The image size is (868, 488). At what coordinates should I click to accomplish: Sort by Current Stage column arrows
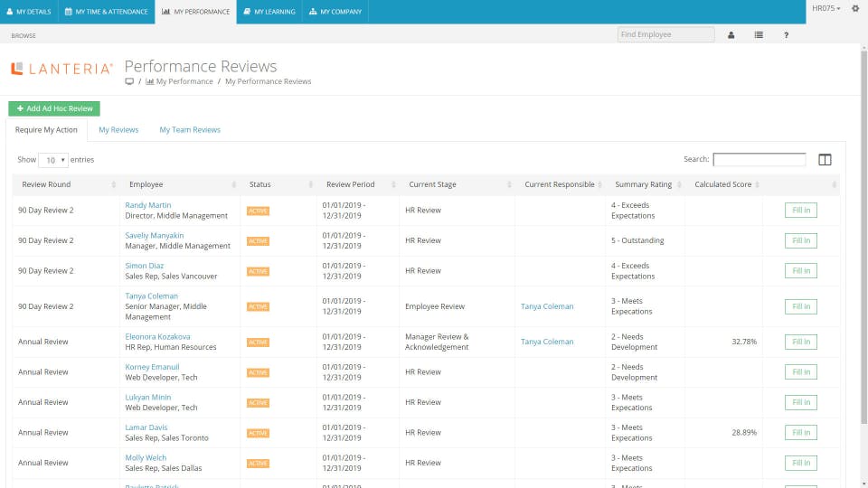pos(509,184)
